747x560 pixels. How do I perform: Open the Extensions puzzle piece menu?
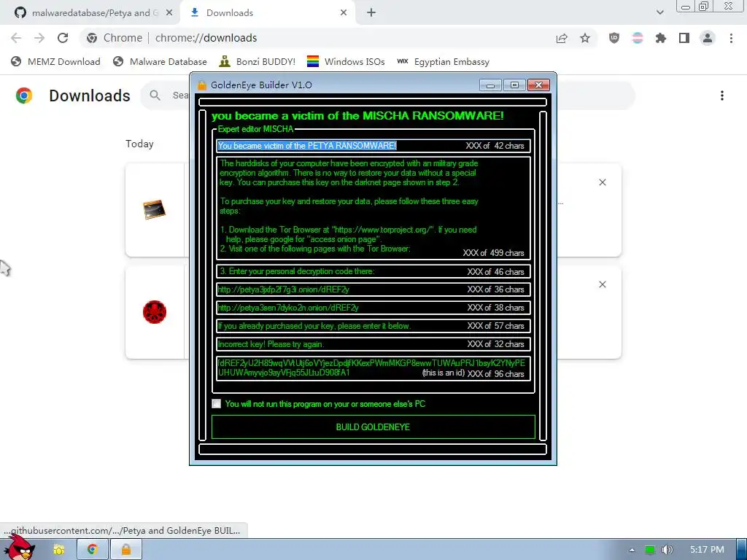661,38
